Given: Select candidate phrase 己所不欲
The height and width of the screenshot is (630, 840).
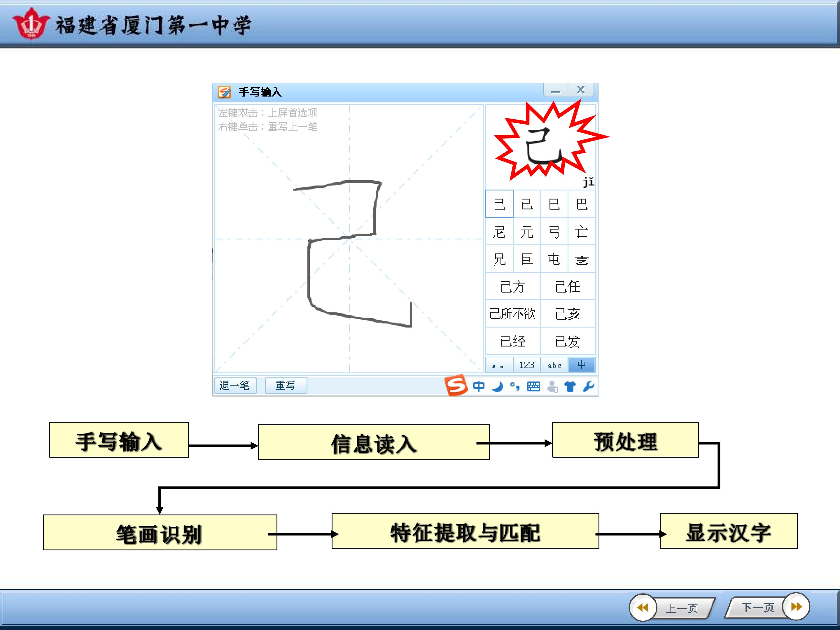Looking at the screenshot, I should pyautogui.click(x=513, y=314).
